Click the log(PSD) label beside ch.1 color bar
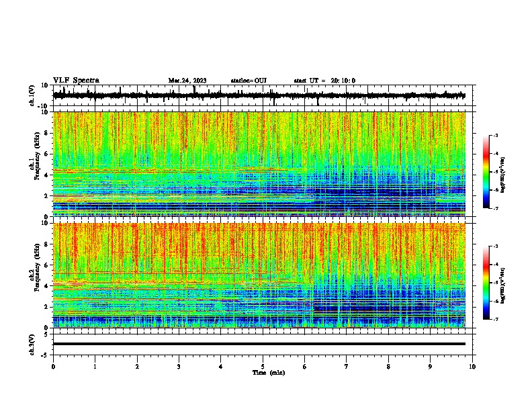 (x=503, y=175)
